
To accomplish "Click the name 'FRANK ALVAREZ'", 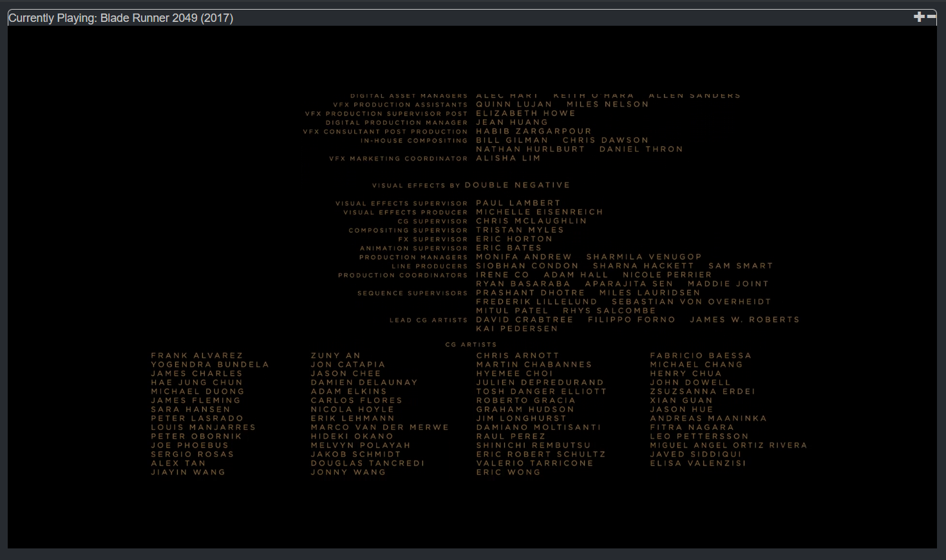I will point(197,355).
